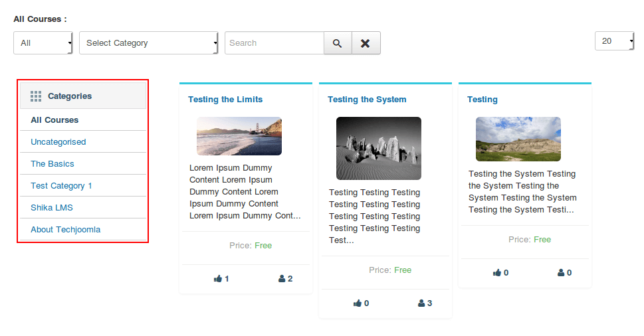The height and width of the screenshot is (336, 644).
Task: Open the Testing the Limits course title
Action: [x=225, y=100]
